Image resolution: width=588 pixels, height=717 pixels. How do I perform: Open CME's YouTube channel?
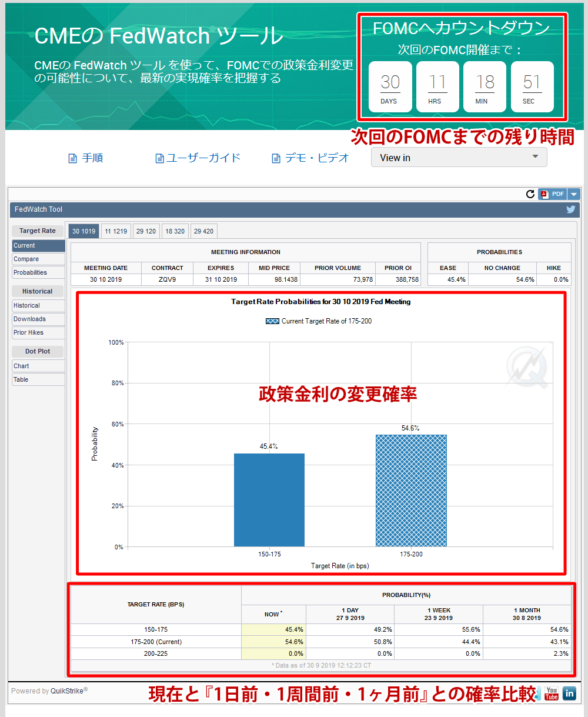tap(552, 693)
